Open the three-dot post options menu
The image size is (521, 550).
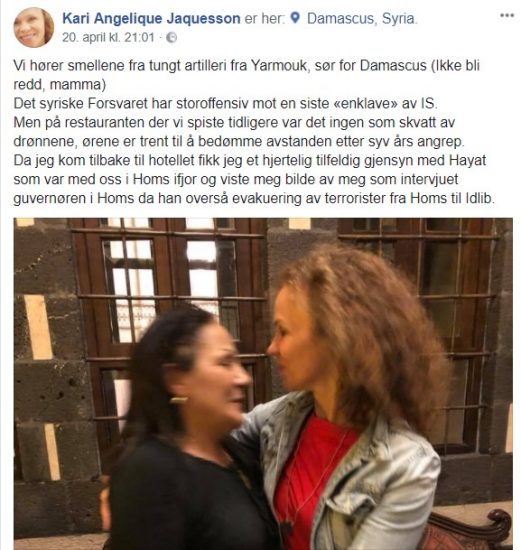(x=507, y=15)
